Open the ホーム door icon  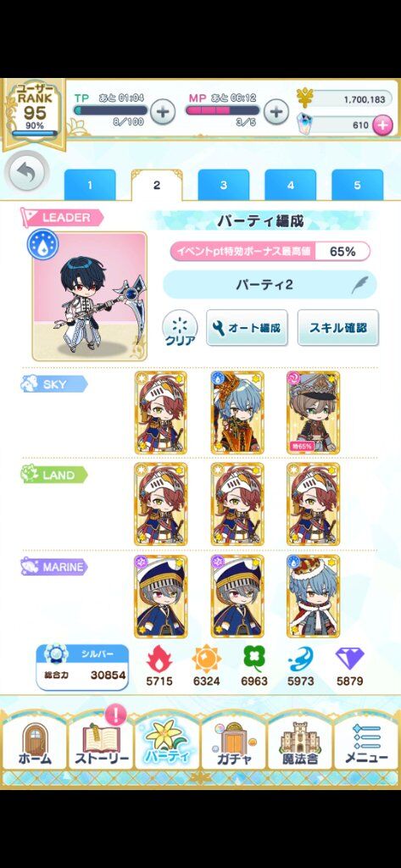pyautogui.click(x=34, y=742)
